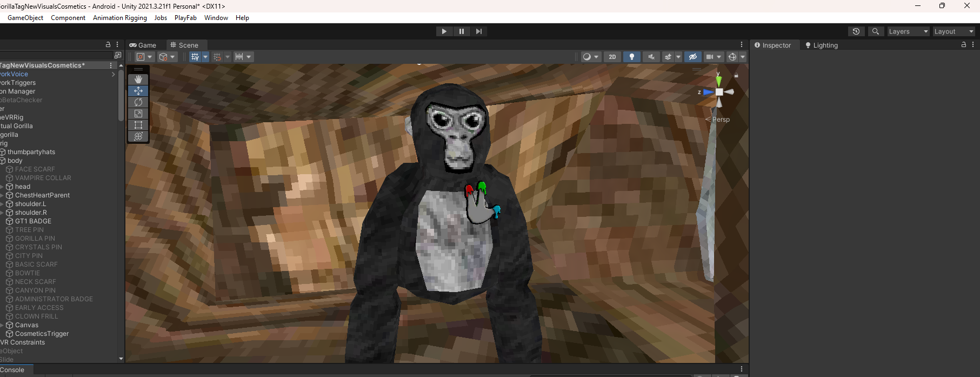Click the green Y axis of orientation gizmo

[718, 80]
